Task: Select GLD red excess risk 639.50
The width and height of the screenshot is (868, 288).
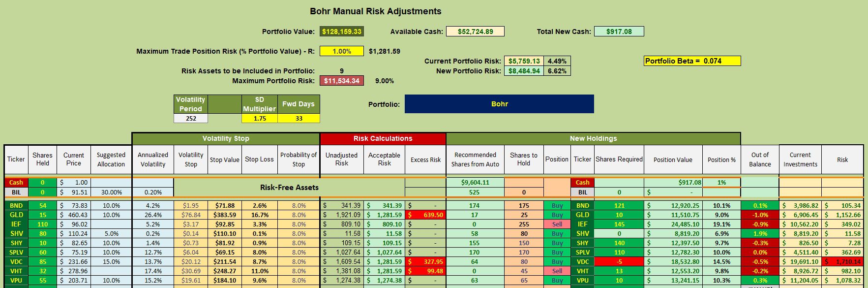Action: tap(425, 215)
